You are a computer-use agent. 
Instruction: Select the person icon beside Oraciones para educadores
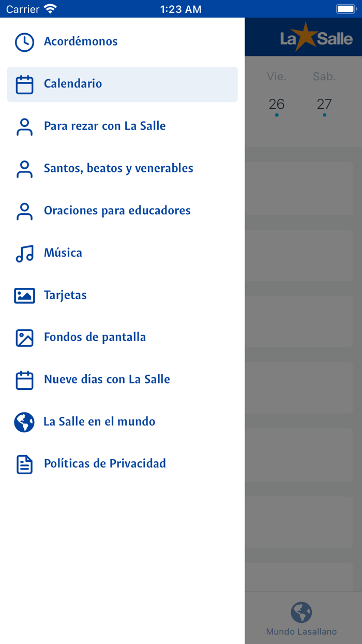click(24, 211)
